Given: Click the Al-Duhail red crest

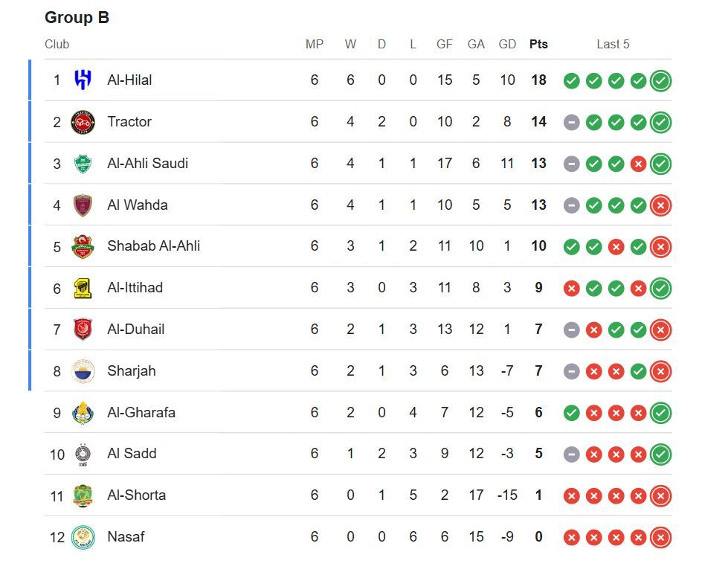Looking at the screenshot, I should point(83,330).
